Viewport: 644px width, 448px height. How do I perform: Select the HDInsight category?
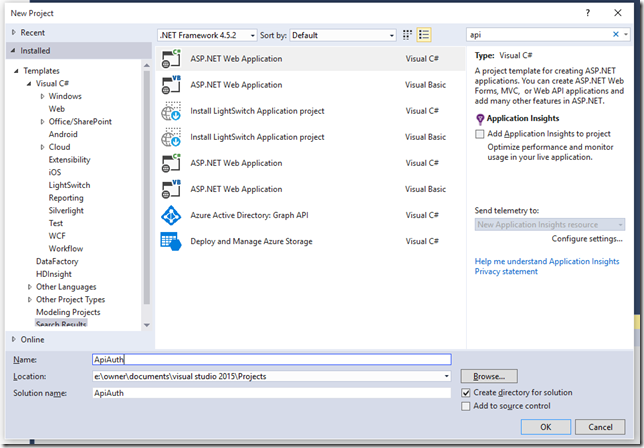[x=53, y=274]
